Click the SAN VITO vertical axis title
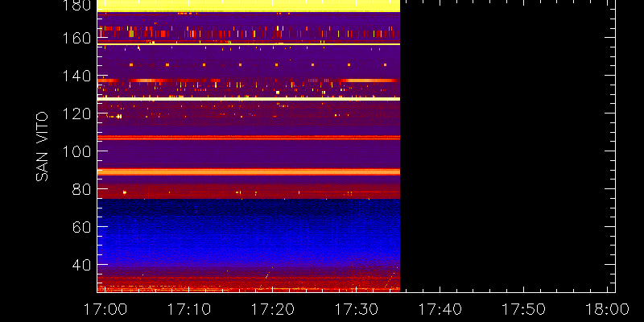The image size is (644, 322). coord(42,147)
